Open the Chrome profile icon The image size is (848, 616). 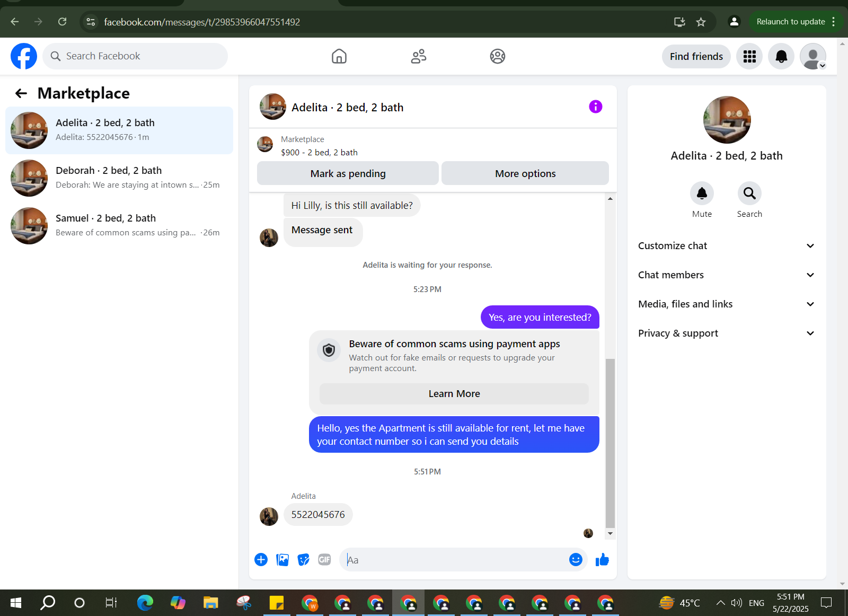(x=734, y=22)
